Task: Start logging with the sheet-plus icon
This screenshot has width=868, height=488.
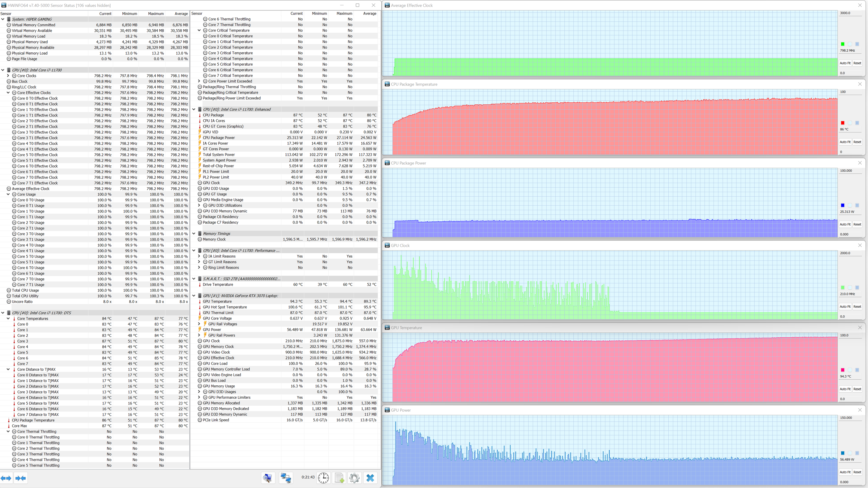Action: (339, 478)
